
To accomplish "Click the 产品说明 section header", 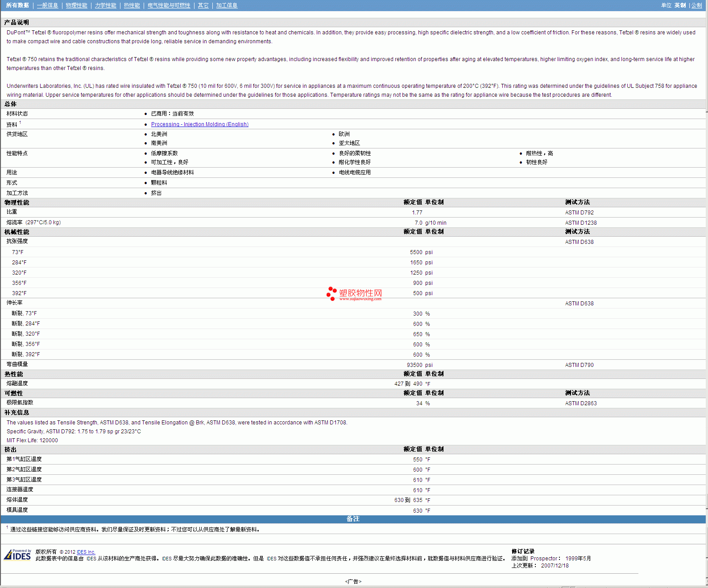I will tap(17, 22).
